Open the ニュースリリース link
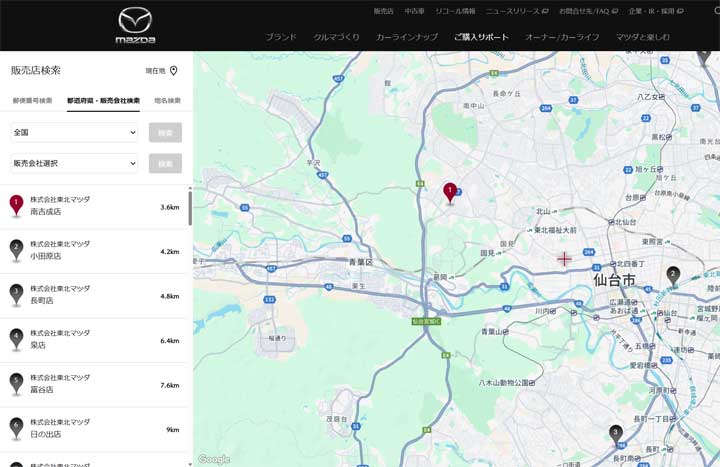 pyautogui.click(x=513, y=11)
